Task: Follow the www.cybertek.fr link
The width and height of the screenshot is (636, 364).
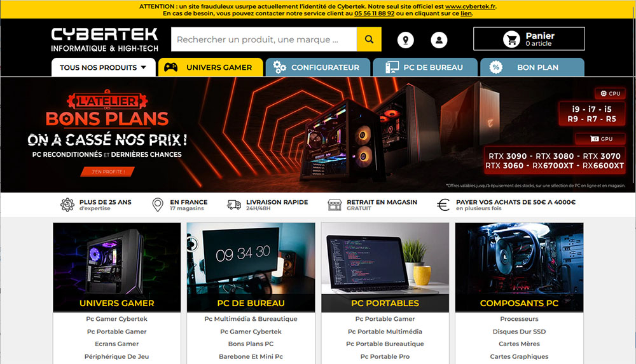Action: click(x=470, y=6)
